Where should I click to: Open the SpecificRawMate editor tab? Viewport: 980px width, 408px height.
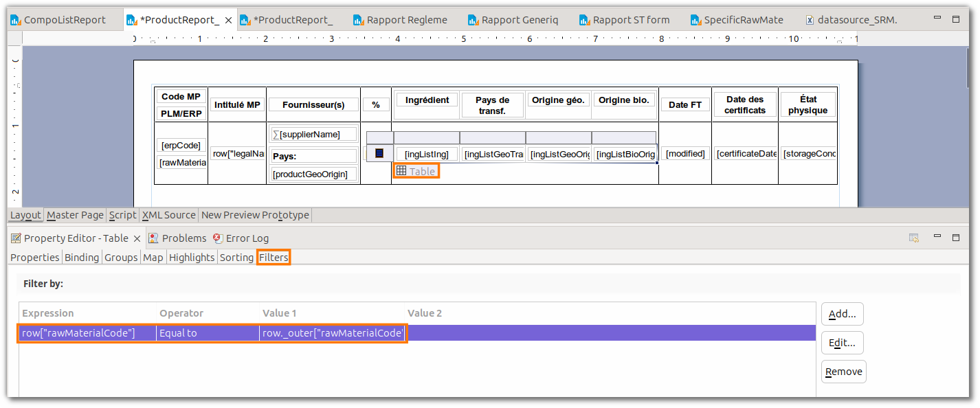pyautogui.click(x=736, y=20)
